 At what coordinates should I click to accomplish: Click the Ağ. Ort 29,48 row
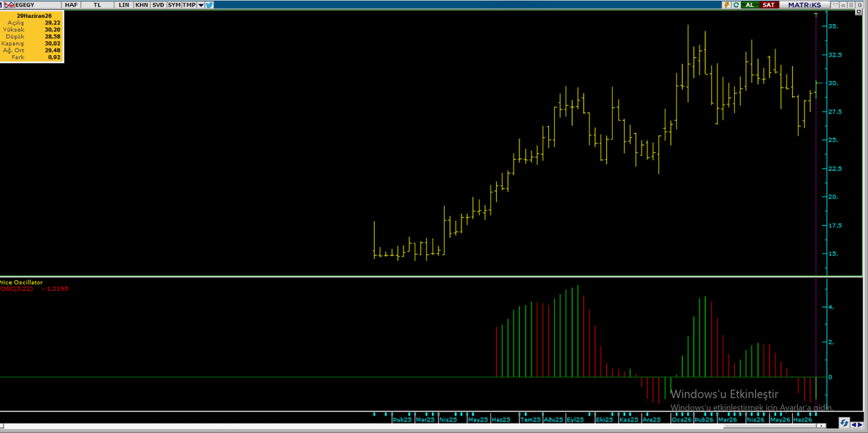tap(32, 50)
